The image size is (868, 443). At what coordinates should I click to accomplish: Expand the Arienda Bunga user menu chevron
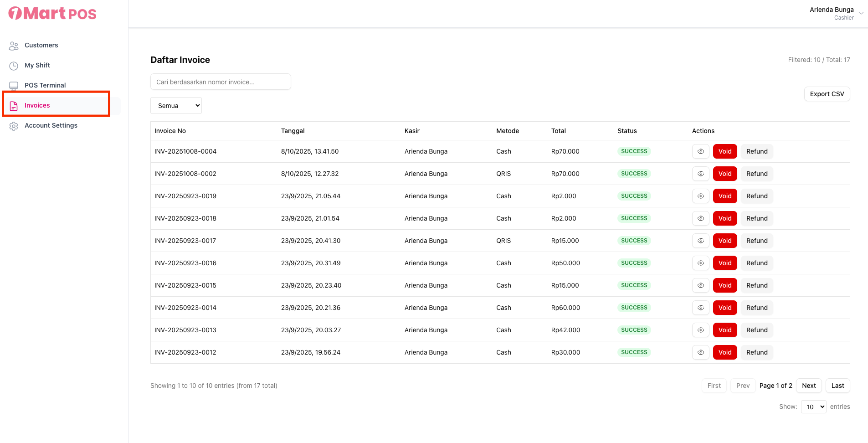(x=861, y=13)
